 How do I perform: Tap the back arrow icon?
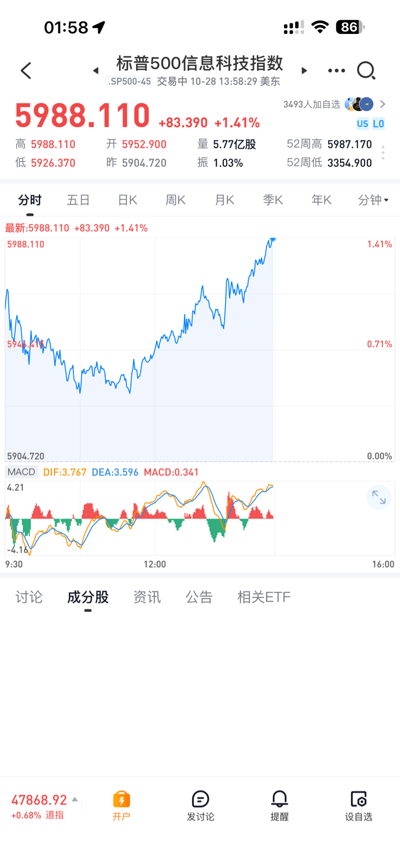click(26, 70)
